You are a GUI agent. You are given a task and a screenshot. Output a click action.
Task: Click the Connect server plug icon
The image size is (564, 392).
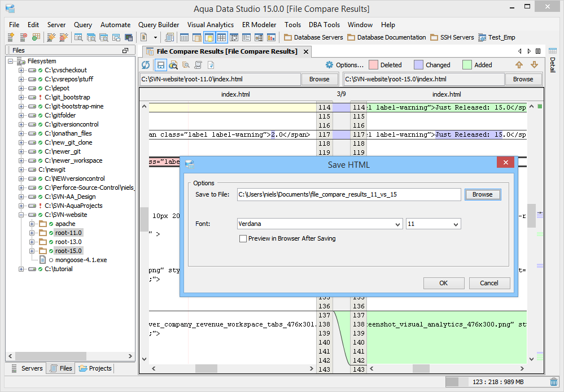[51, 37]
